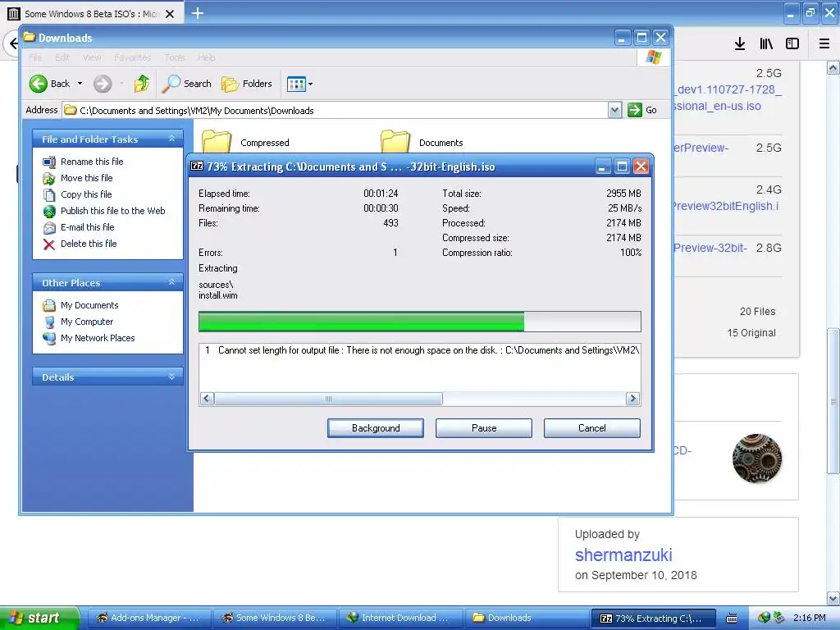The height and width of the screenshot is (630, 840).
Task: Select the Compressed folder
Action: pyautogui.click(x=246, y=141)
